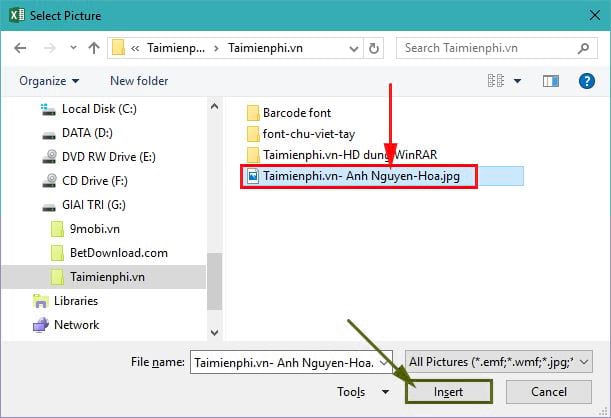Select Network in navigation pane

[x=76, y=325]
